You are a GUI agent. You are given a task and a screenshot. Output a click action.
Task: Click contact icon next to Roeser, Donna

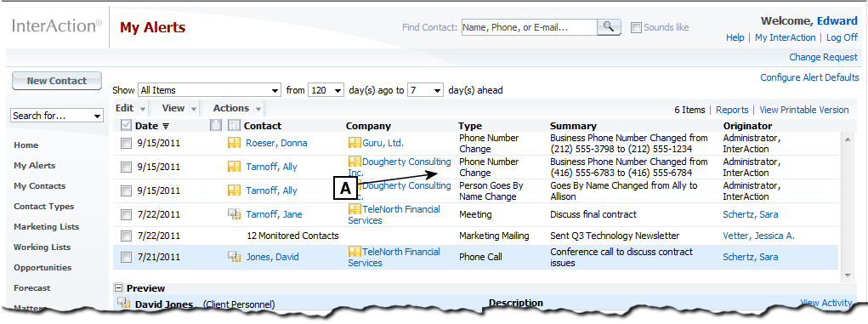(234, 143)
